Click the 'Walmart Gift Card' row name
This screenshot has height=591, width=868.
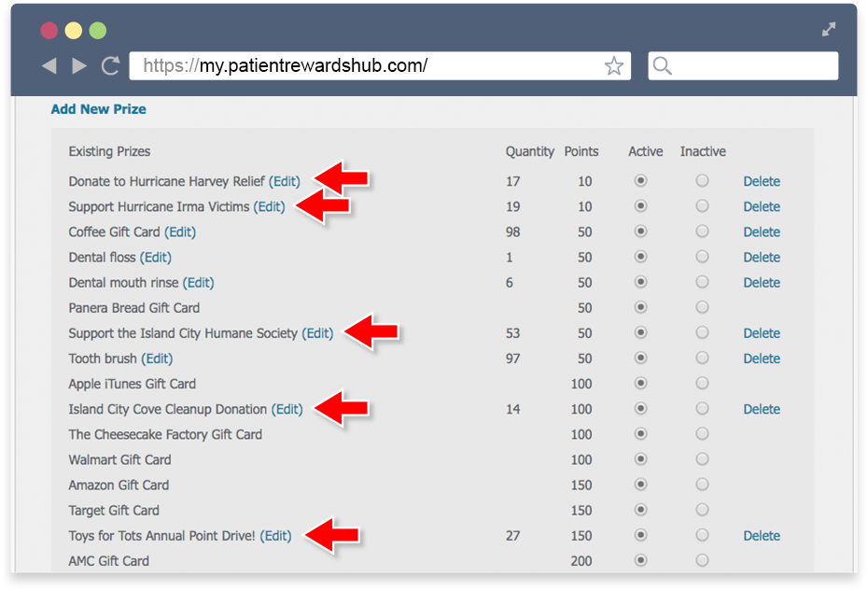pos(119,460)
